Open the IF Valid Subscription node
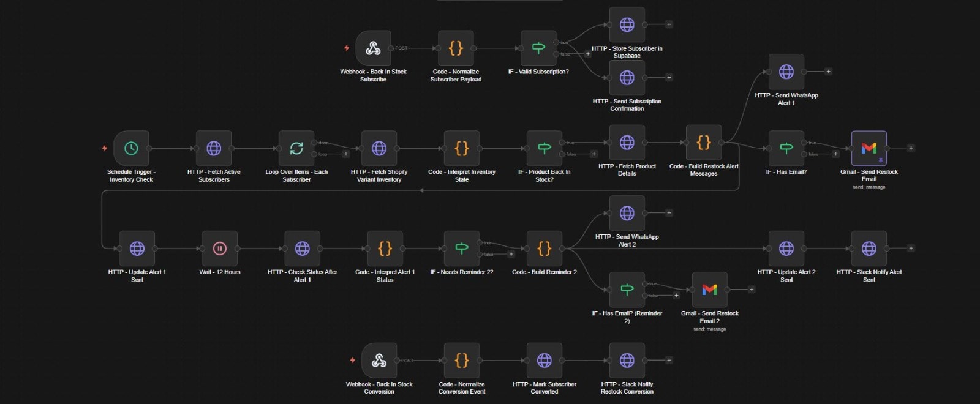Screen dimensions: 980x404 538,48
